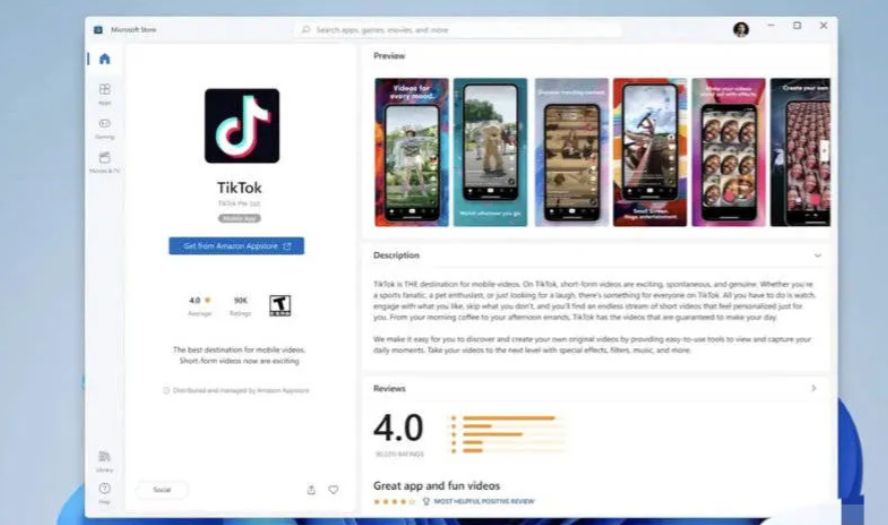The height and width of the screenshot is (525, 888).
Task: Open the Apps section in sidebar
Action: coord(105,94)
